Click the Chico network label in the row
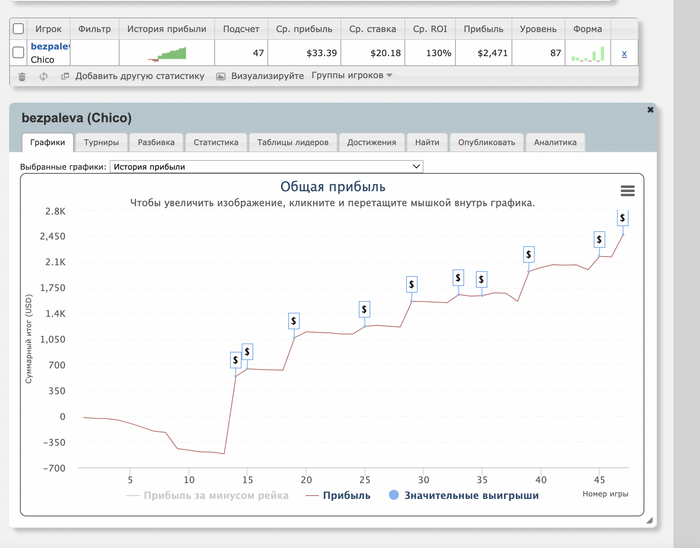The width and height of the screenshot is (700, 548). pyautogui.click(x=42, y=60)
